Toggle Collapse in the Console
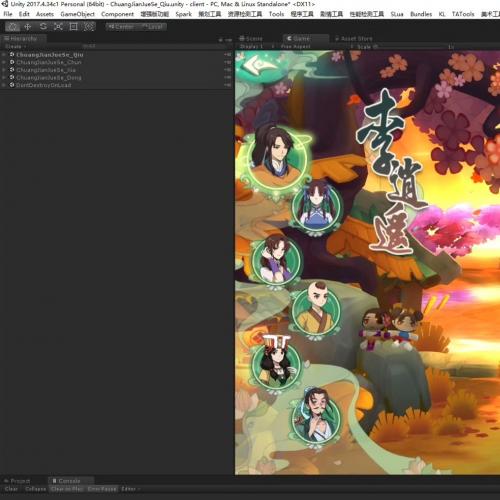500x500 pixels. click(x=35, y=489)
